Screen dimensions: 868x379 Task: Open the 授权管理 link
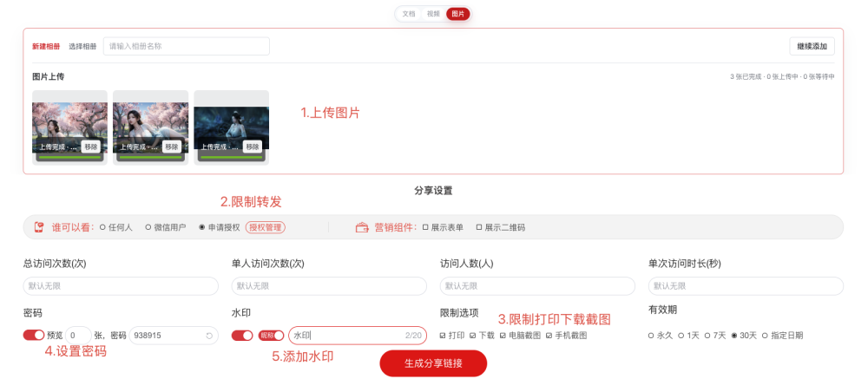[x=265, y=227]
